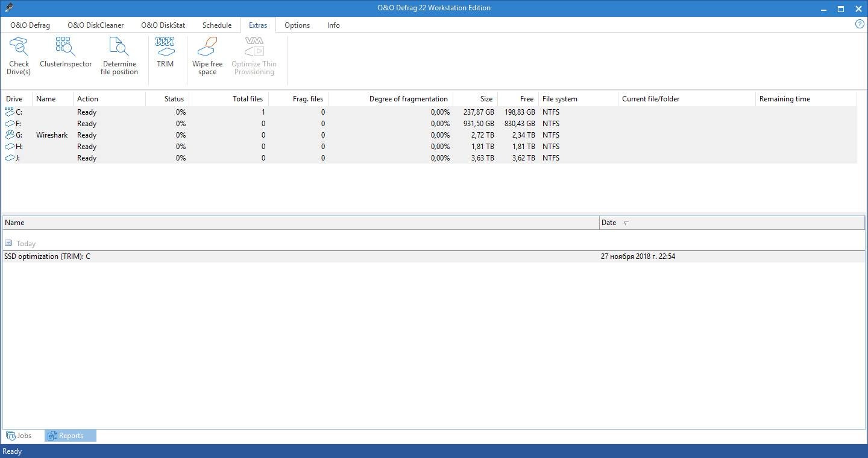Click NTFS file system in J: row
868x458 pixels.
point(551,158)
